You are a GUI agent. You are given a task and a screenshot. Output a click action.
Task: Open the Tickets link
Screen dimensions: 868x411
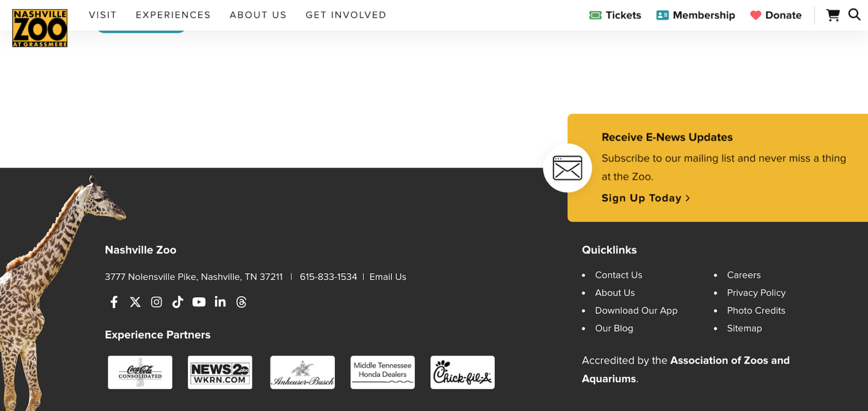point(615,15)
